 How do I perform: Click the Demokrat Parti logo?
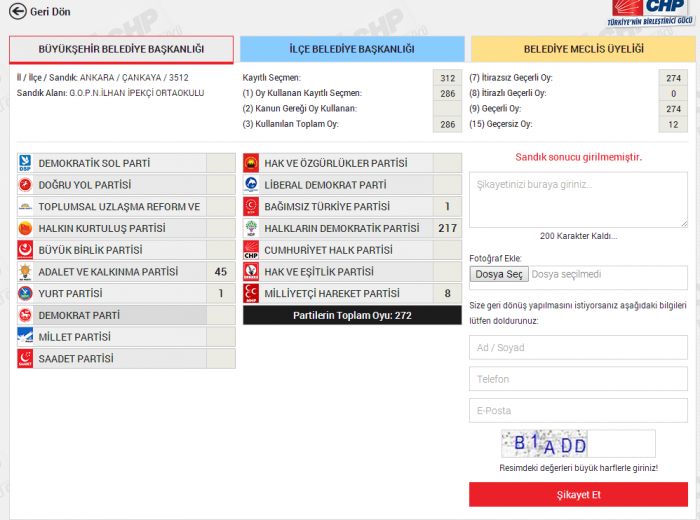pyautogui.click(x=25, y=315)
